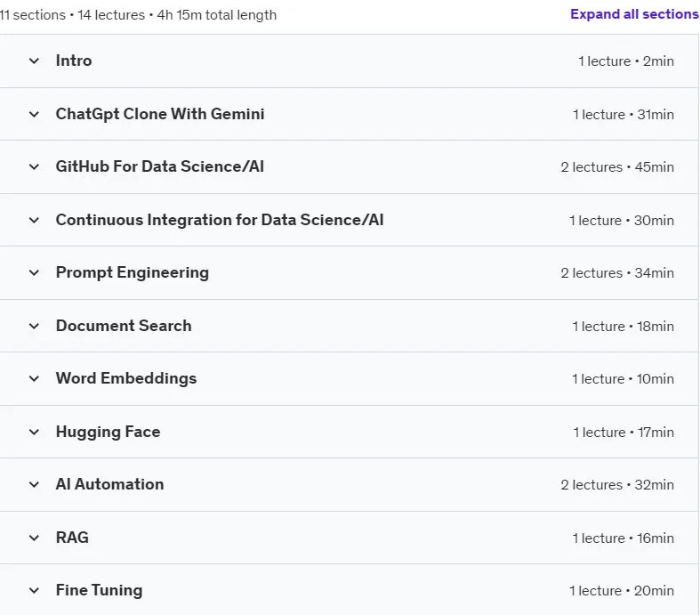Select the AI Automation section heading
The height and width of the screenshot is (615, 700).
click(109, 484)
